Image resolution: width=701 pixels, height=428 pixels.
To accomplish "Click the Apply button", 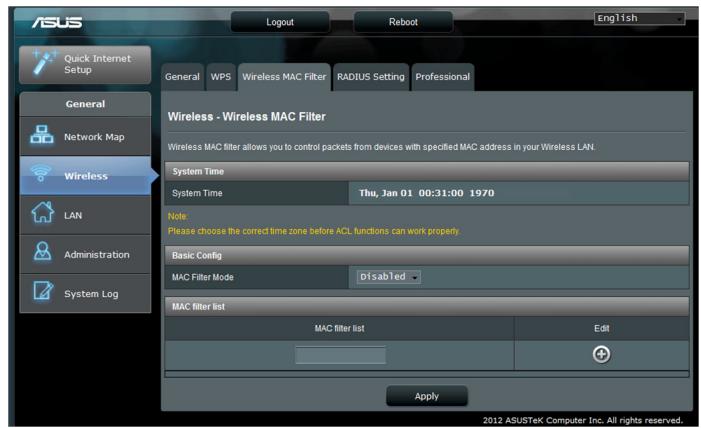I will pos(427,396).
